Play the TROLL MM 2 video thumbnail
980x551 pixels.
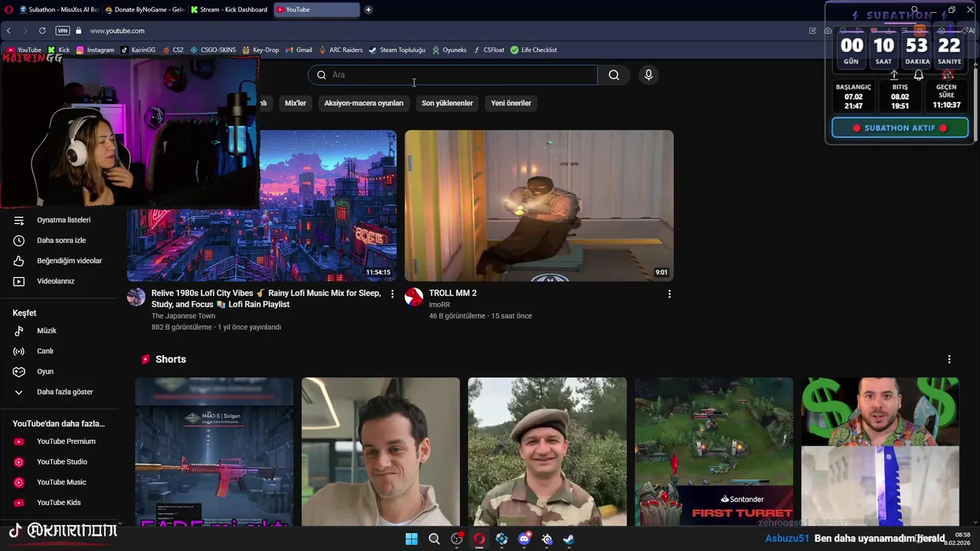tap(539, 205)
